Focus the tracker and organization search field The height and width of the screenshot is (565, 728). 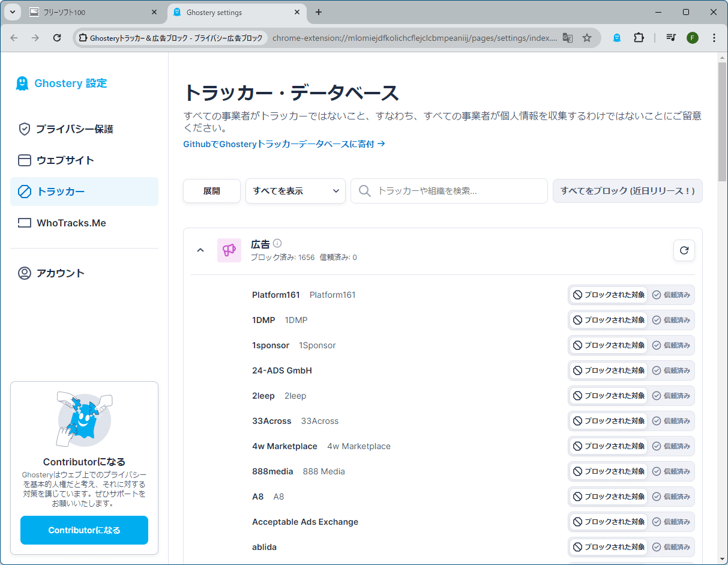tap(449, 191)
